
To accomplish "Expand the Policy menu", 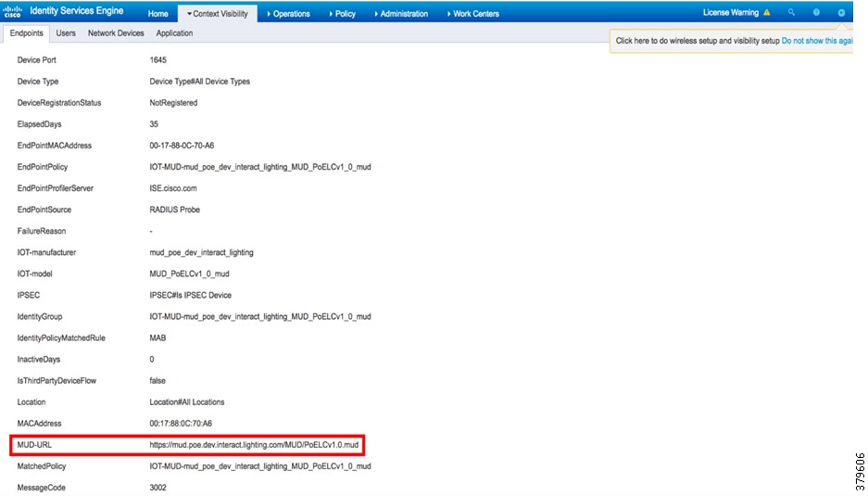I will 343,13.
